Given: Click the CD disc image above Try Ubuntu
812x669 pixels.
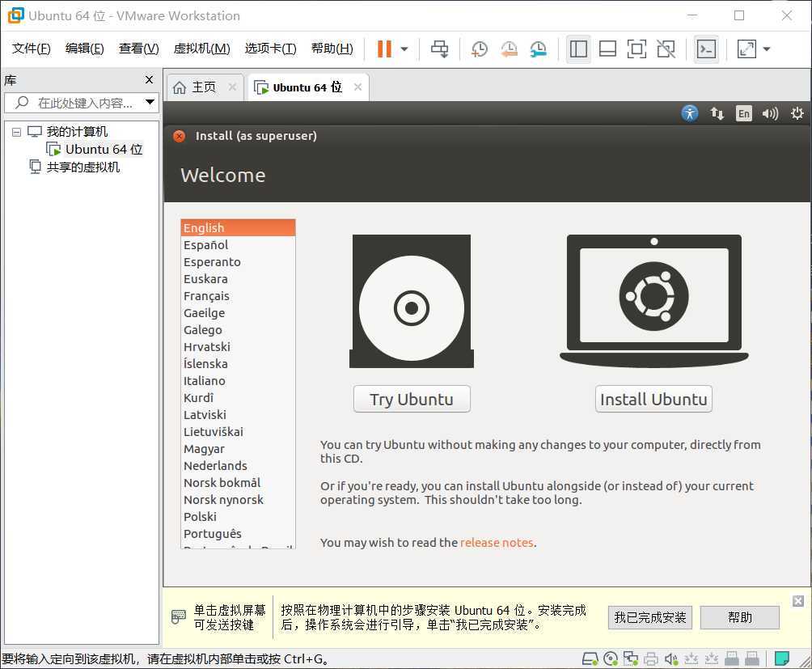Looking at the screenshot, I should (x=412, y=302).
